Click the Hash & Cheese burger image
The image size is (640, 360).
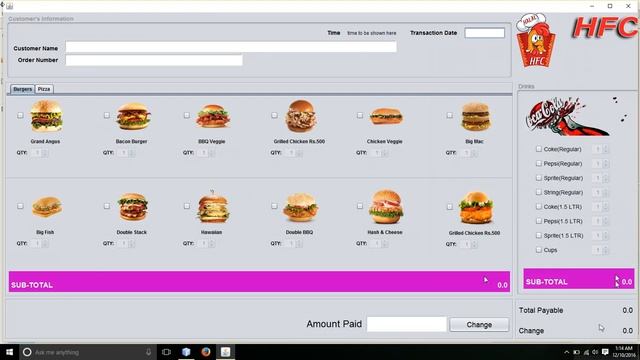click(386, 207)
